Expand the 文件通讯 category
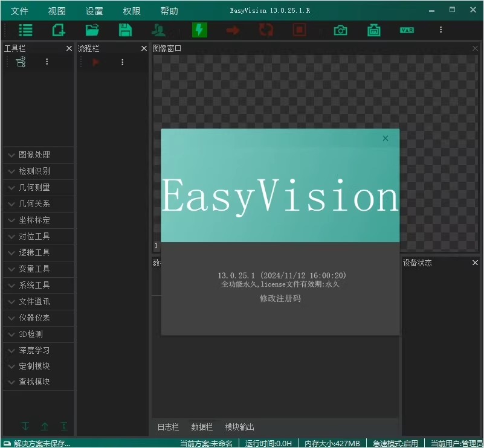 [38, 301]
